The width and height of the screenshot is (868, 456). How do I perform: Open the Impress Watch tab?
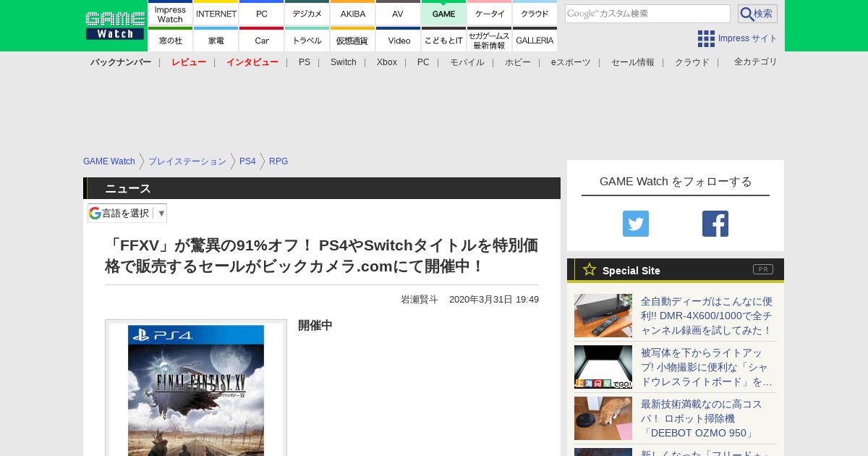click(170, 13)
